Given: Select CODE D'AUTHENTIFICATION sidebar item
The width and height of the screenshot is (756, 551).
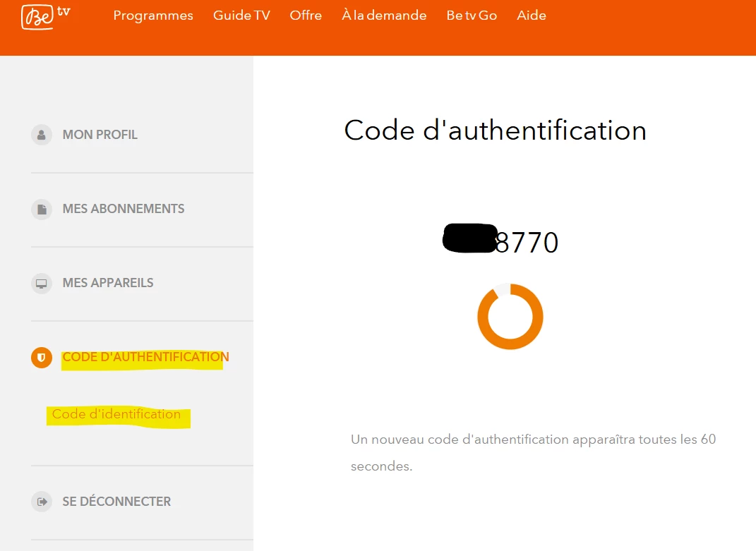Looking at the screenshot, I should coord(145,357).
